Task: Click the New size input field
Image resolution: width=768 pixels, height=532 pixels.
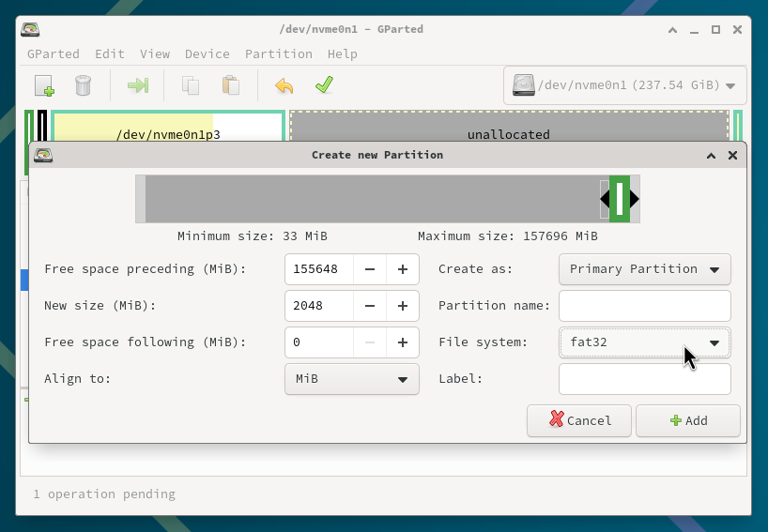Action: [x=319, y=306]
